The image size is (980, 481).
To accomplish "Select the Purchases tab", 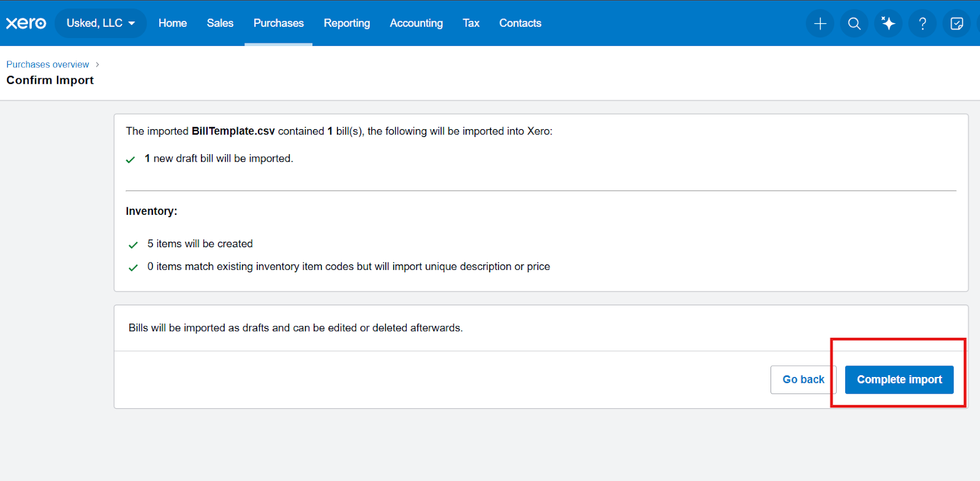I will click(279, 23).
